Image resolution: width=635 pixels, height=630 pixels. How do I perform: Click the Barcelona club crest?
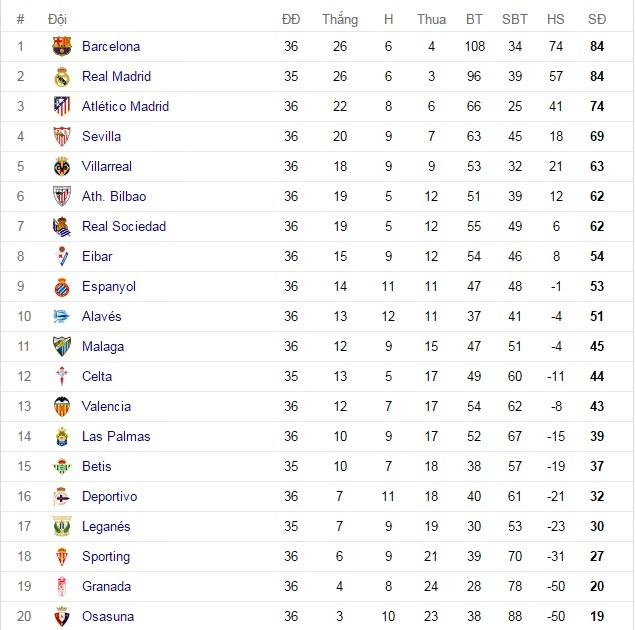click(62, 46)
